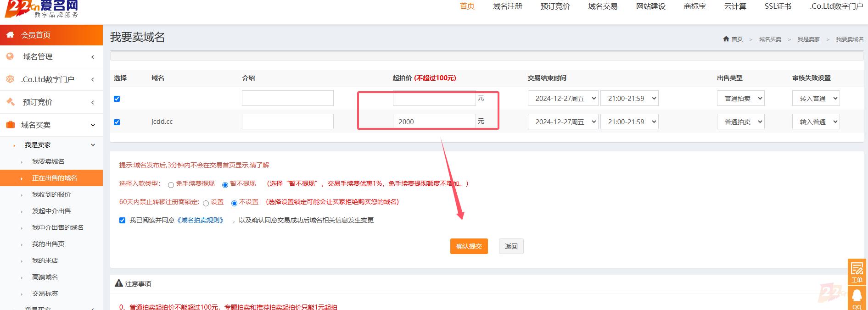Uncheck the jcdd.cc row checkbox
Viewport: 868px width, 310px height.
pyautogui.click(x=117, y=122)
